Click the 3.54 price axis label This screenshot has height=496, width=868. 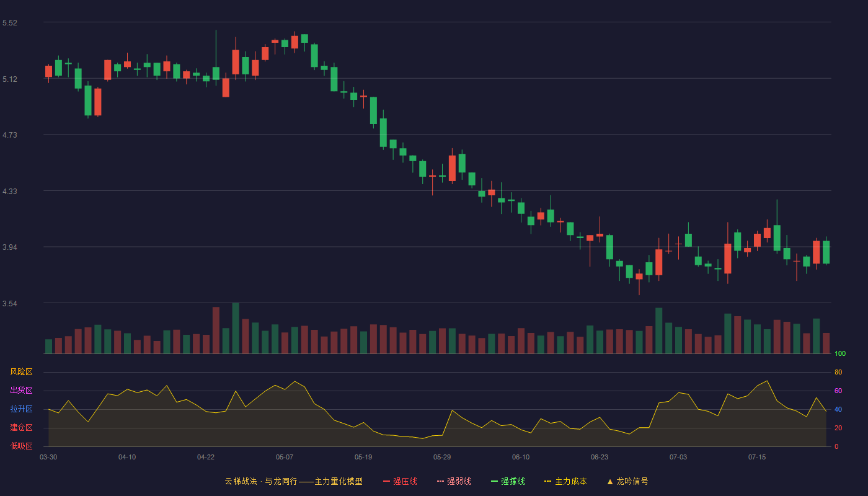coord(10,304)
